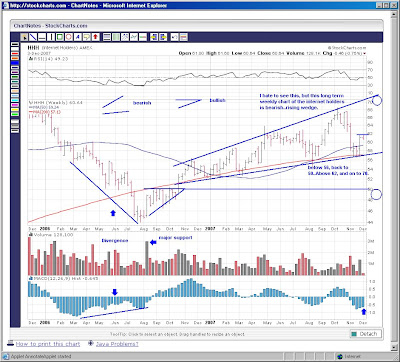400x362 pixels.
Task: Select the vertical line tool
Action: 51,37
